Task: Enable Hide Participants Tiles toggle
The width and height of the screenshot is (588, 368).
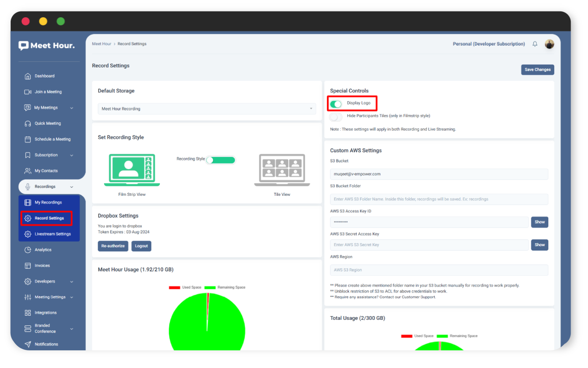Action: [336, 117]
